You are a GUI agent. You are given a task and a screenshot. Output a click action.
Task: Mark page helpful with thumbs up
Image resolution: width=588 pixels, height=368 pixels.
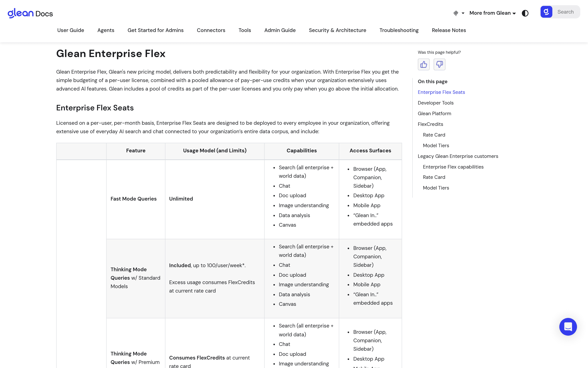(x=424, y=65)
